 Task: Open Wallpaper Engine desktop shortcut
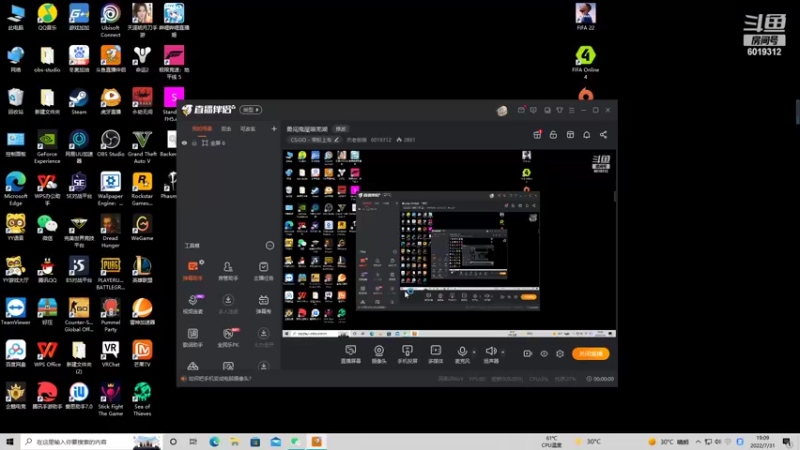pyautogui.click(x=110, y=189)
